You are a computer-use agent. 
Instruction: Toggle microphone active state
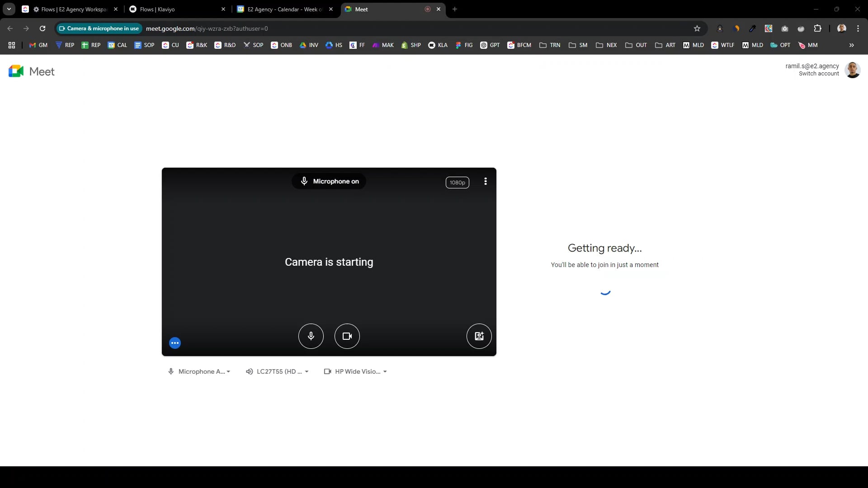point(311,335)
